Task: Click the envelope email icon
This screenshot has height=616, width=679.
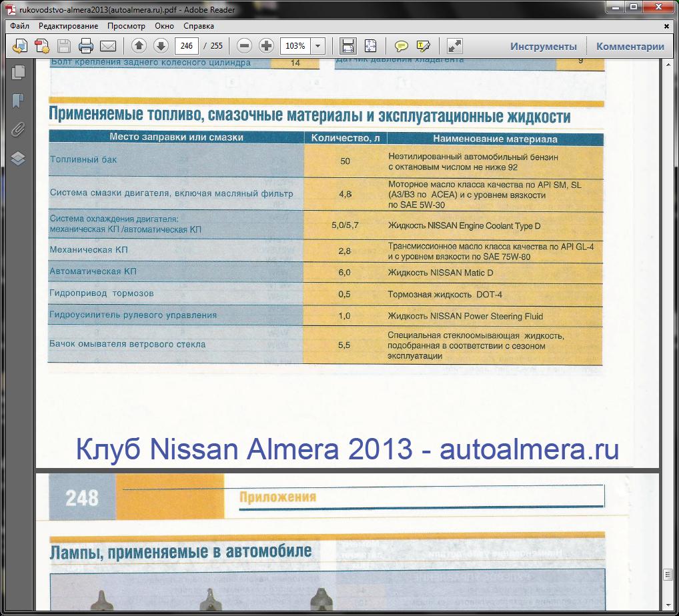Action: pos(108,45)
